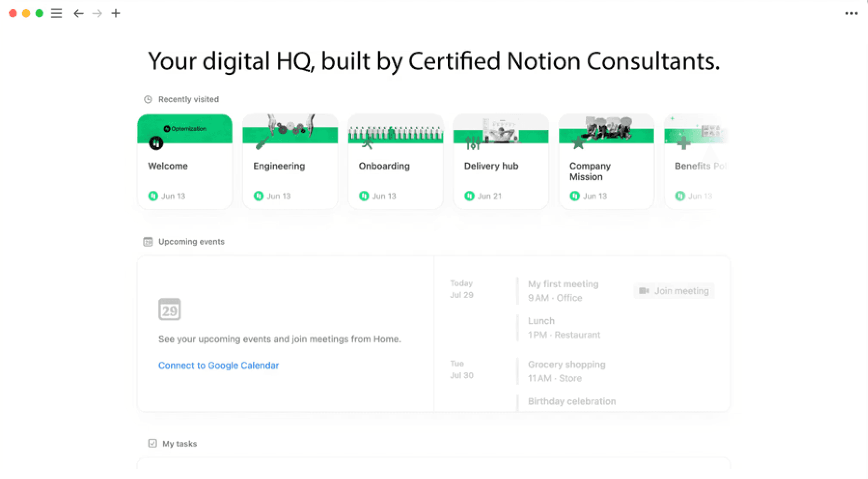Click the Onboarding card's page icon
Screen dimensions: 868x479
367,143
